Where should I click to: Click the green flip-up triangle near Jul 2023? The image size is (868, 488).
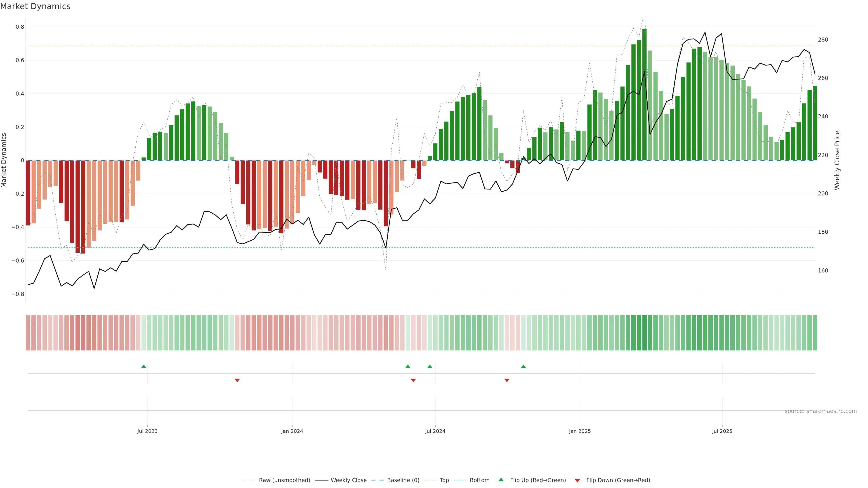[x=144, y=366]
